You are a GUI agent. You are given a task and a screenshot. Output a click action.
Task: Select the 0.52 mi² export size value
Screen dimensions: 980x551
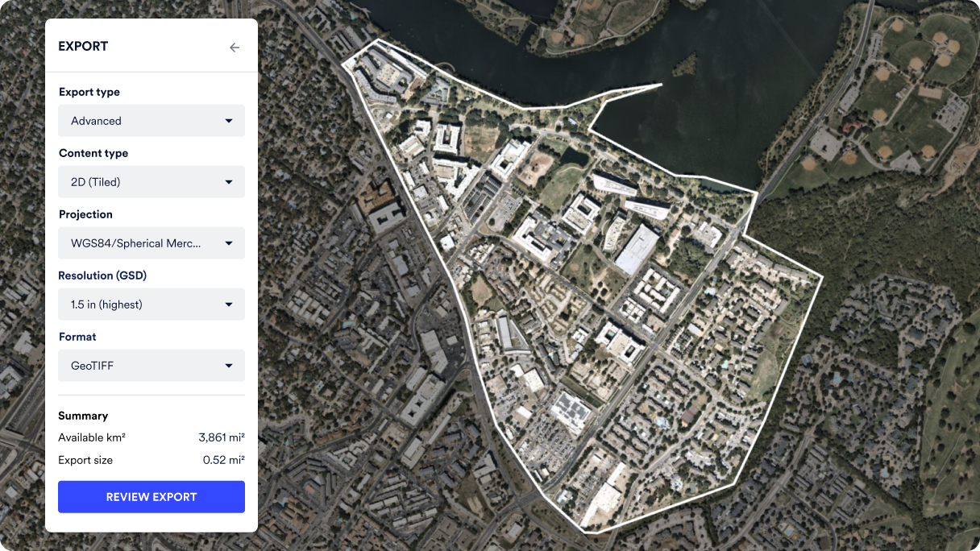point(224,460)
